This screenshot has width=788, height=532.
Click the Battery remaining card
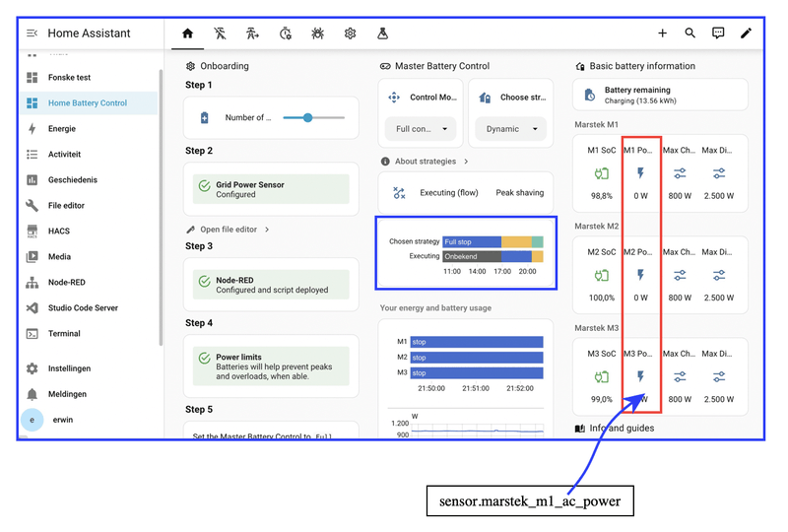660,95
